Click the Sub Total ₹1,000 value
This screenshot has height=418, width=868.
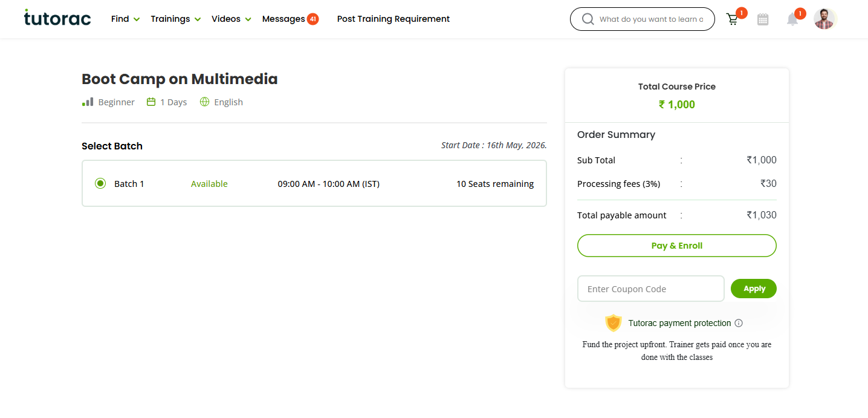762,160
